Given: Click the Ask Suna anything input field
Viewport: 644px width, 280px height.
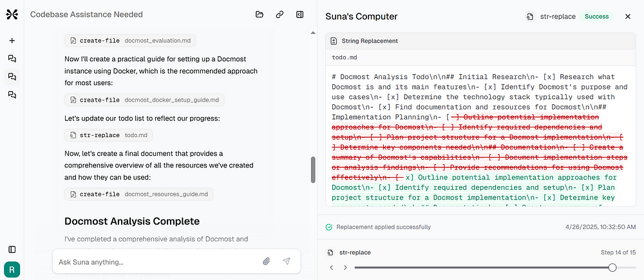Looking at the screenshot, I should coord(156,261).
